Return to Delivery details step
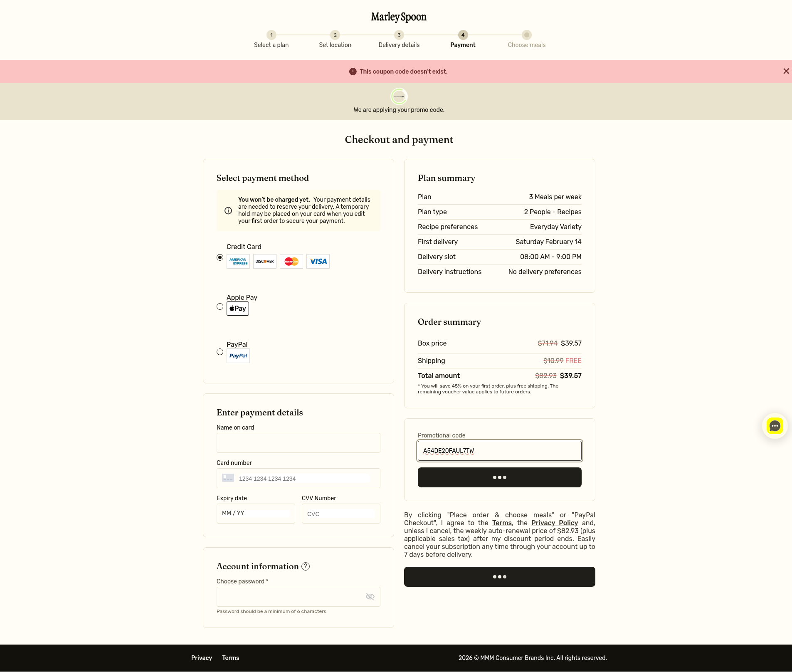Viewport: 792px width, 672px height. point(399,35)
